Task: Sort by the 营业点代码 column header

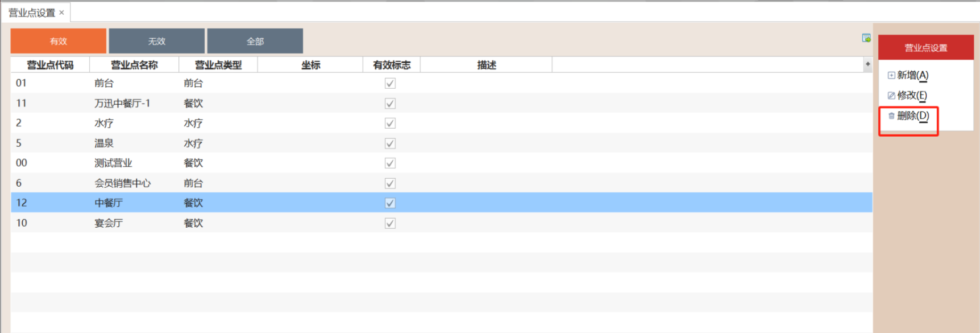Action: tap(50, 65)
